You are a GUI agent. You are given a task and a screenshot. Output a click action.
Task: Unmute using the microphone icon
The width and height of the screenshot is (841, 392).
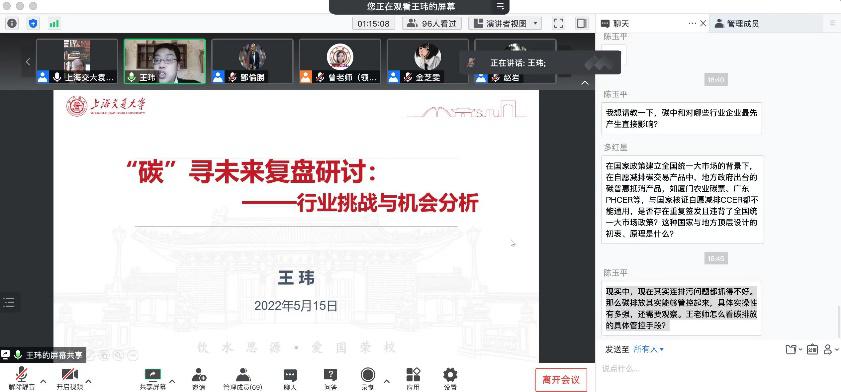click(x=21, y=378)
